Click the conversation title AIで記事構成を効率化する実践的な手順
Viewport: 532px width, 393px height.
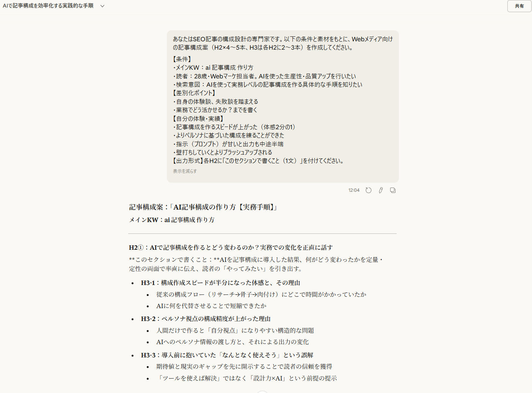pyautogui.click(x=49, y=6)
